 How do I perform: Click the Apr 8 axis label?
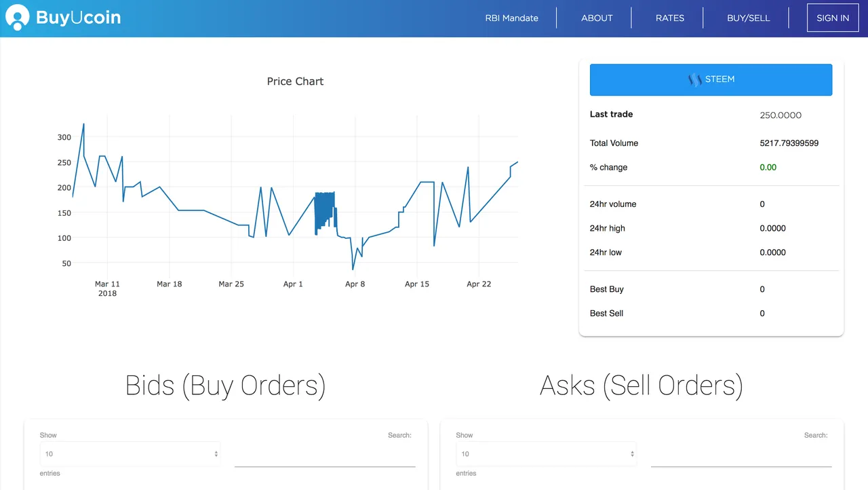point(355,284)
